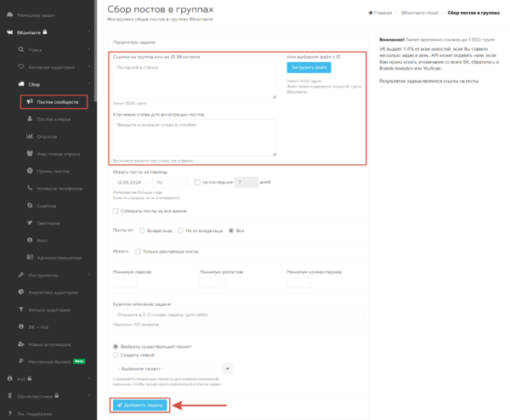
Task: Focus the keywords filter textarea
Action: (195, 138)
